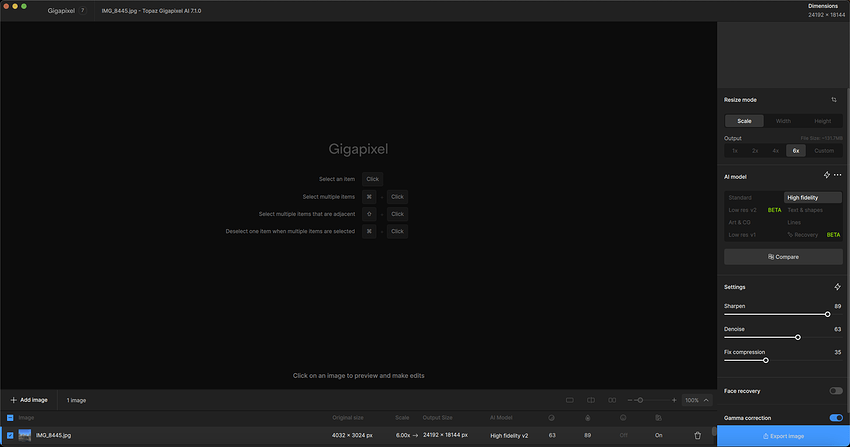
Task: Choose 4x output scale
Action: (x=776, y=151)
